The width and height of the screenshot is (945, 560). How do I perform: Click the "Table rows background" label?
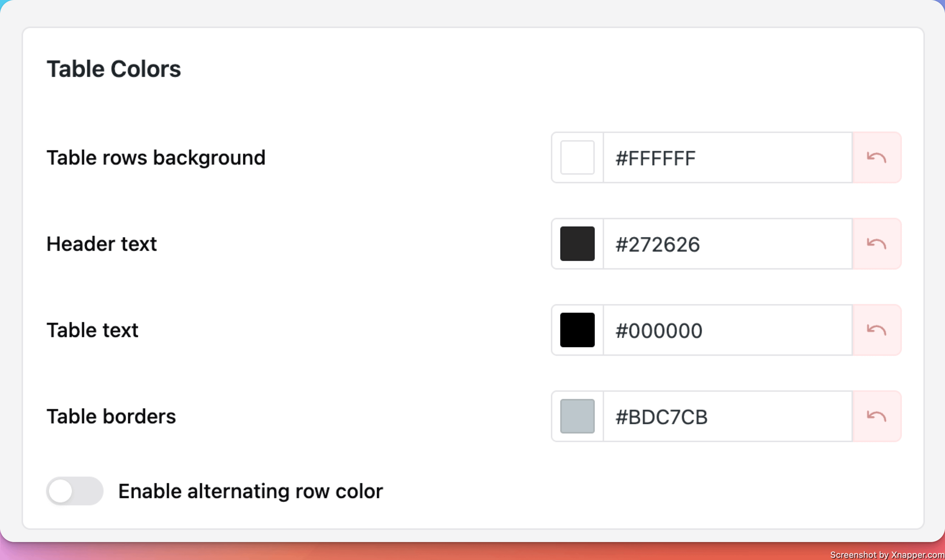[156, 158]
